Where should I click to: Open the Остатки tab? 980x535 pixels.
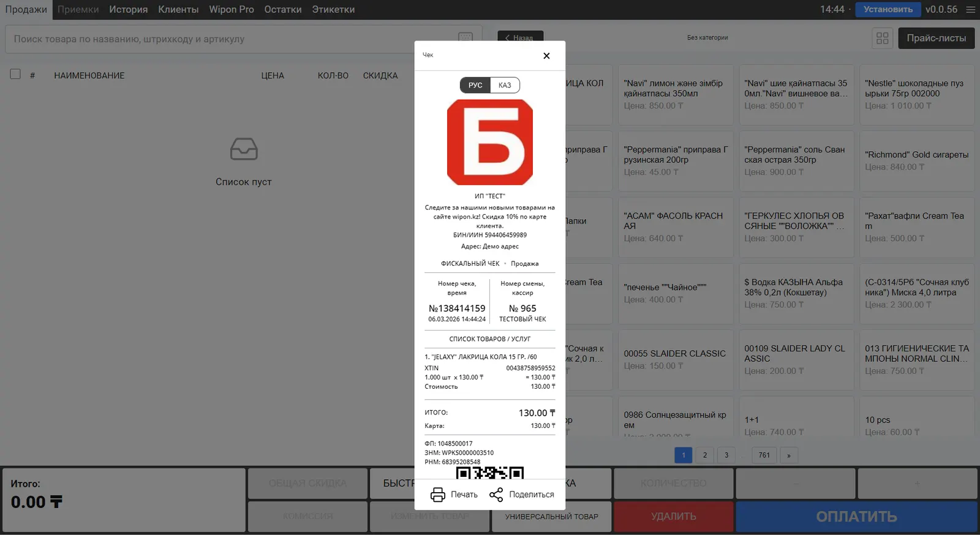tap(282, 10)
